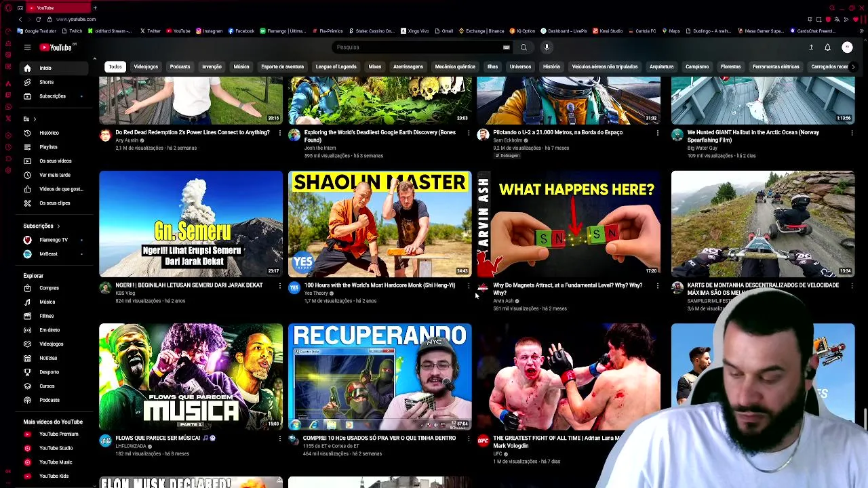Image resolution: width=868 pixels, height=488 pixels.
Task: Open Videojogos in the Explorar section
Action: pos(54,344)
